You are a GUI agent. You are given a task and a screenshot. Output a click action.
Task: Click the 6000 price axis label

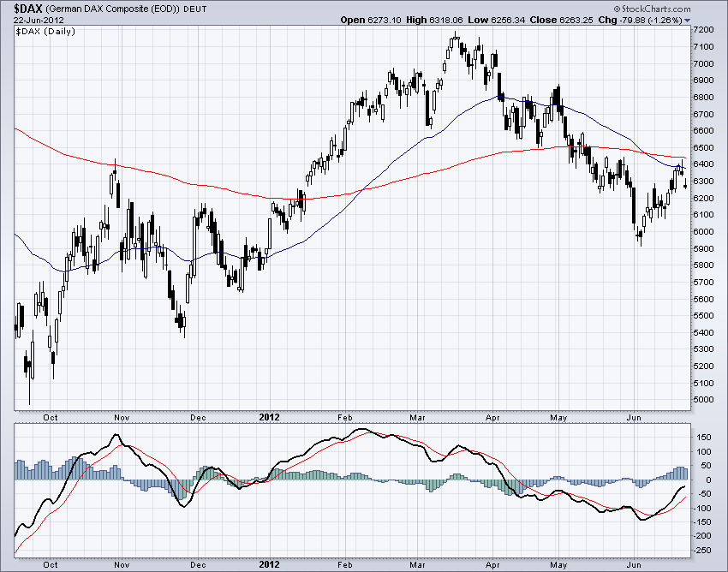tap(703, 232)
